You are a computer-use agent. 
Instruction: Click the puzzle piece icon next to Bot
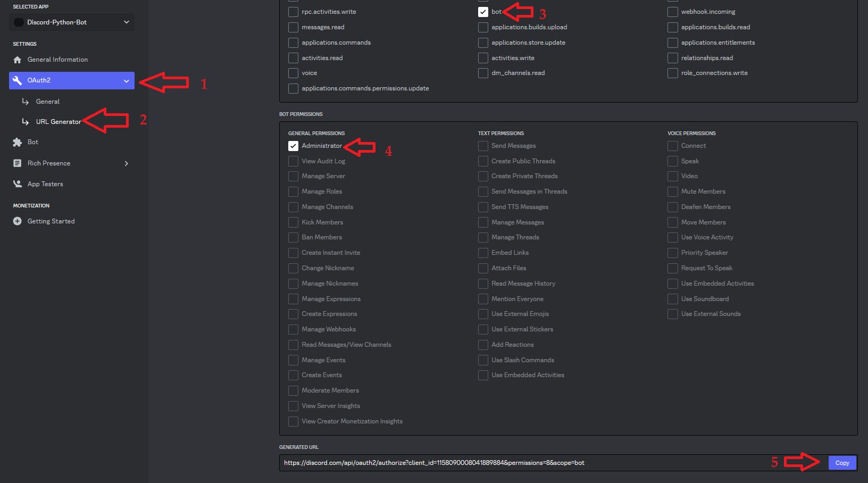[18, 142]
